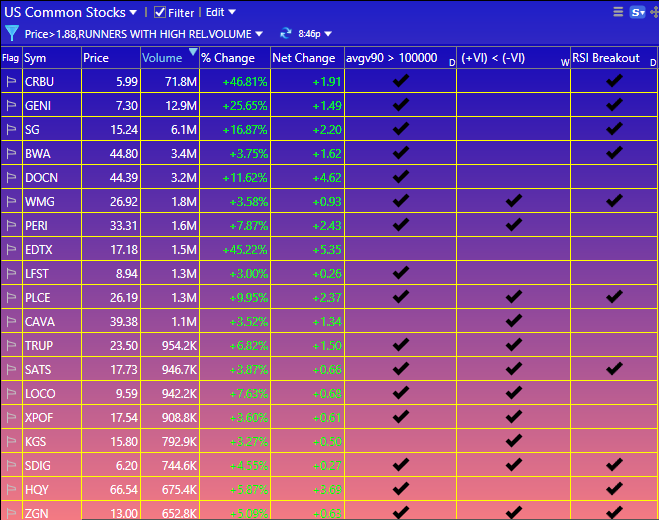Click the Flag column header
The width and height of the screenshot is (659, 520).
(x=11, y=58)
